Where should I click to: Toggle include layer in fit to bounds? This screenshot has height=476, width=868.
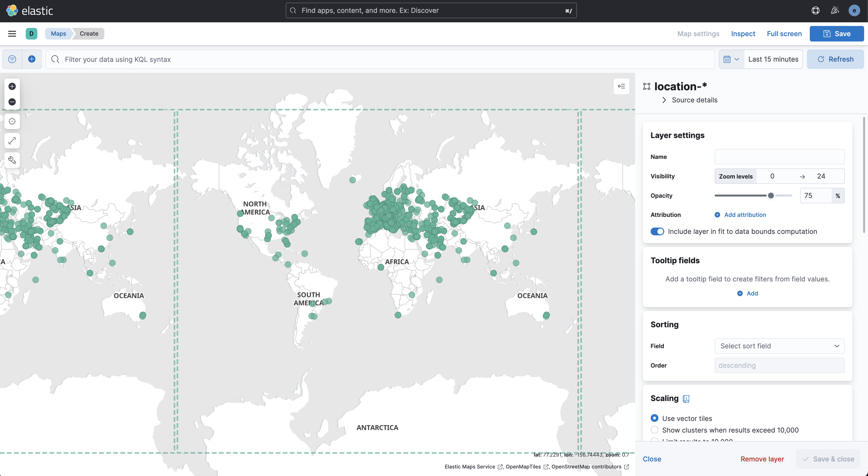(657, 231)
